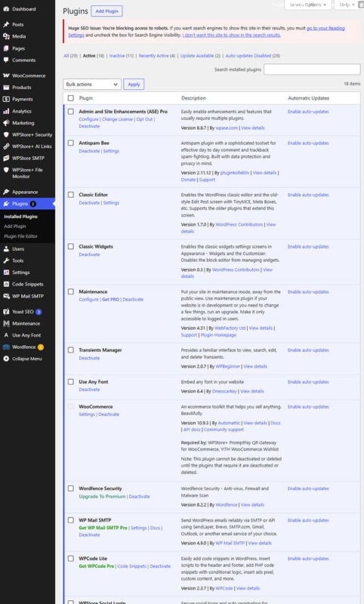The height and width of the screenshot is (604, 364).
Task: Open Plugin File Editor submenu item
Action: pos(21,236)
